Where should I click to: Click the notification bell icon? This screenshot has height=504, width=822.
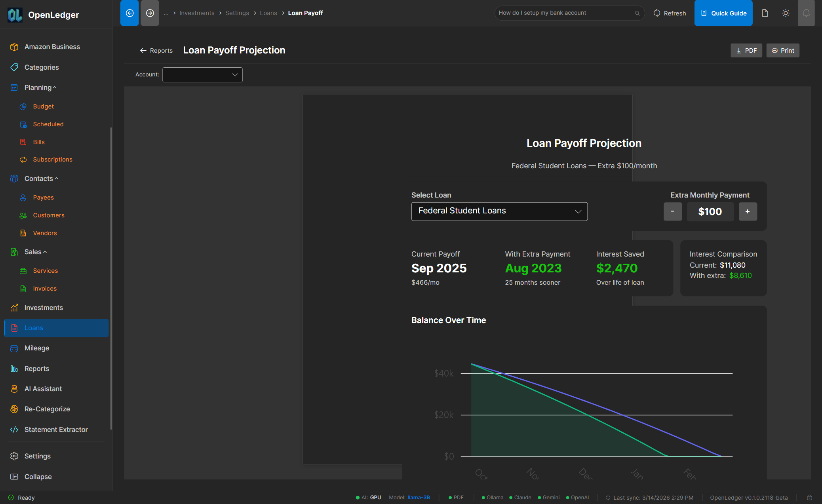coord(806,13)
